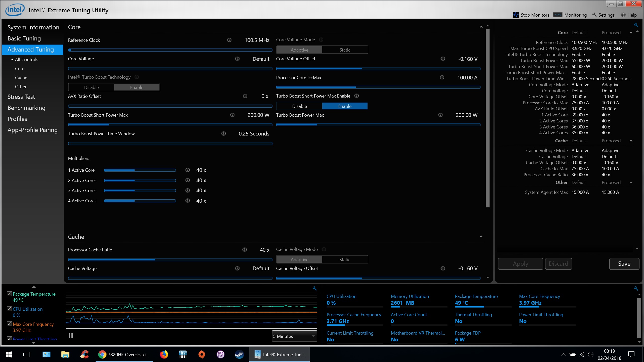Click the 2 Active Cores multiplier slider
The height and width of the screenshot is (362, 644).
click(x=140, y=180)
